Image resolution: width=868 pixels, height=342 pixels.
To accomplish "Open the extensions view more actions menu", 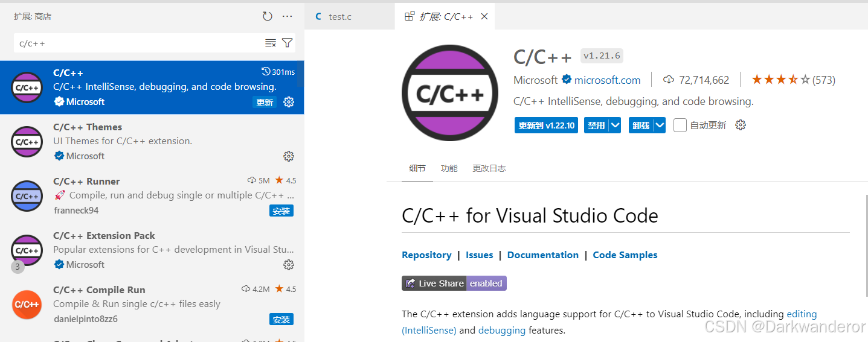I will pyautogui.click(x=288, y=16).
